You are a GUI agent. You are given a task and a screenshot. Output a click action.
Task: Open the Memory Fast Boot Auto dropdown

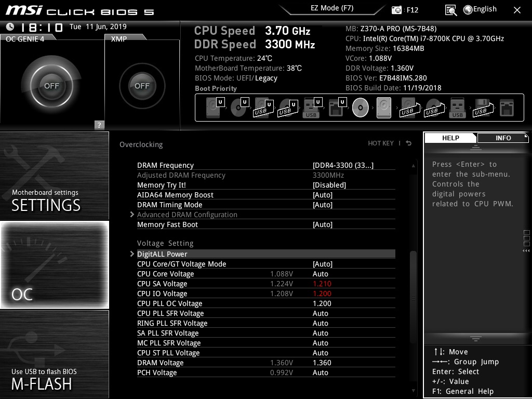pyautogui.click(x=322, y=224)
